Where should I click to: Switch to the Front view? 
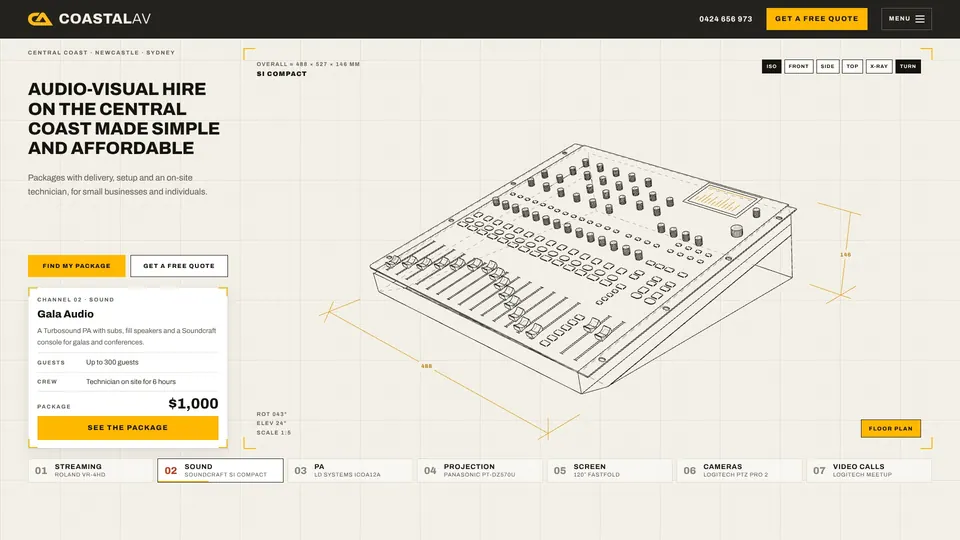point(798,66)
